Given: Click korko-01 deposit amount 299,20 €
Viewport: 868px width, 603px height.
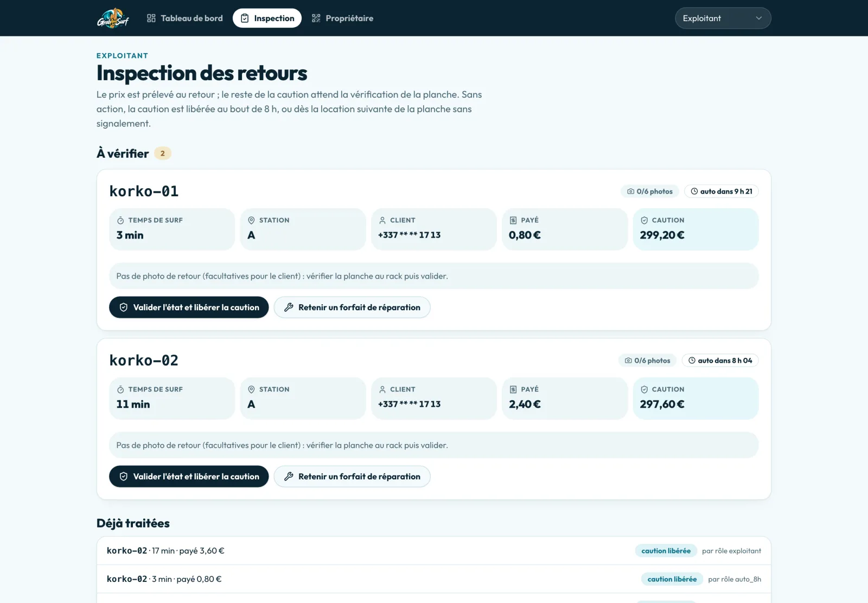Looking at the screenshot, I should [x=662, y=235].
